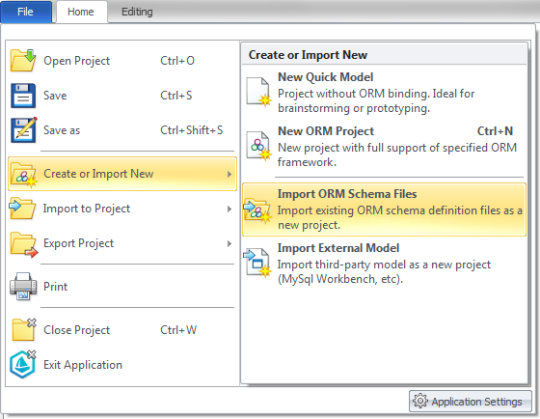This screenshot has height=419, width=540.
Task: Choose Import External Model title
Action: 339,248
